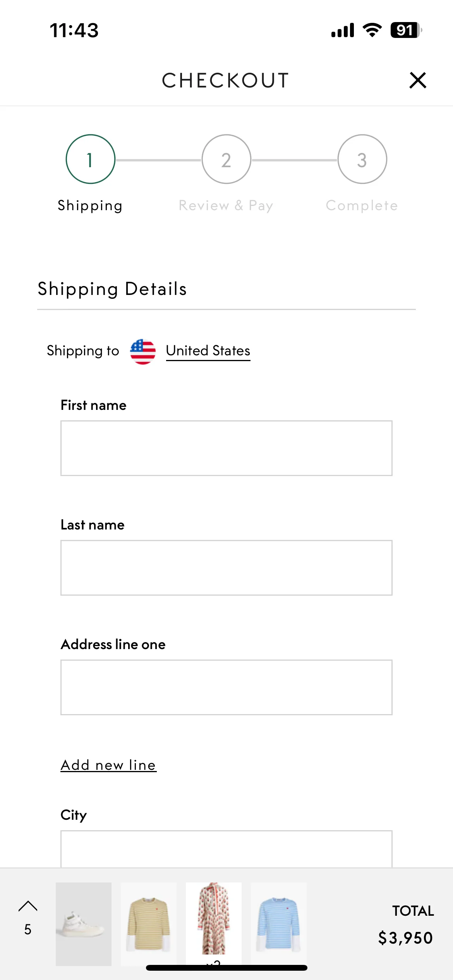Screen dimensions: 453x980
Task: Expand the cart summary with the up chevron
Action: pyautogui.click(x=28, y=906)
